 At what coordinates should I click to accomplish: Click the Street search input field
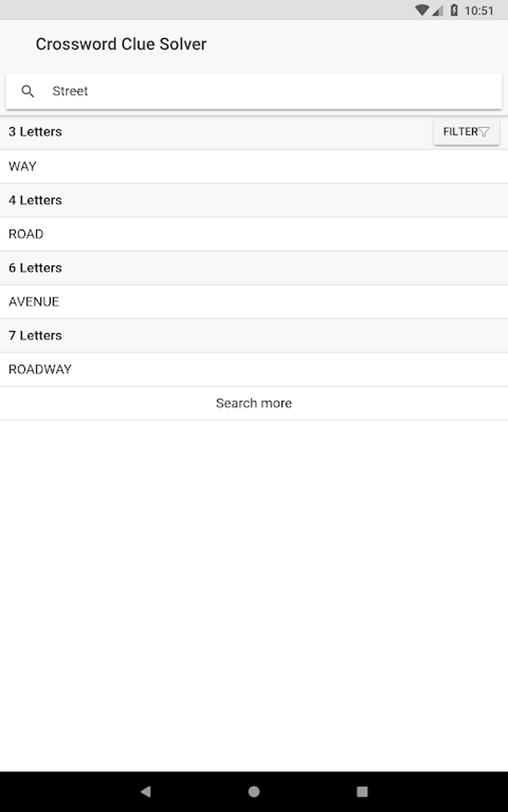(269, 91)
